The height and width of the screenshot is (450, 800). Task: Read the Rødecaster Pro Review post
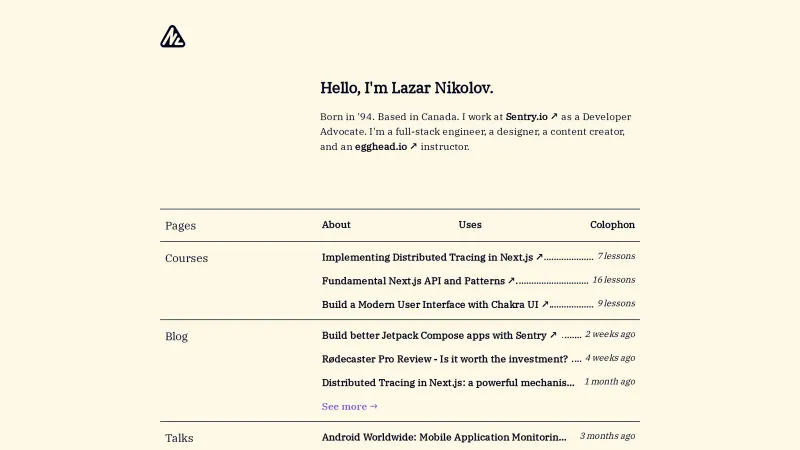click(445, 359)
